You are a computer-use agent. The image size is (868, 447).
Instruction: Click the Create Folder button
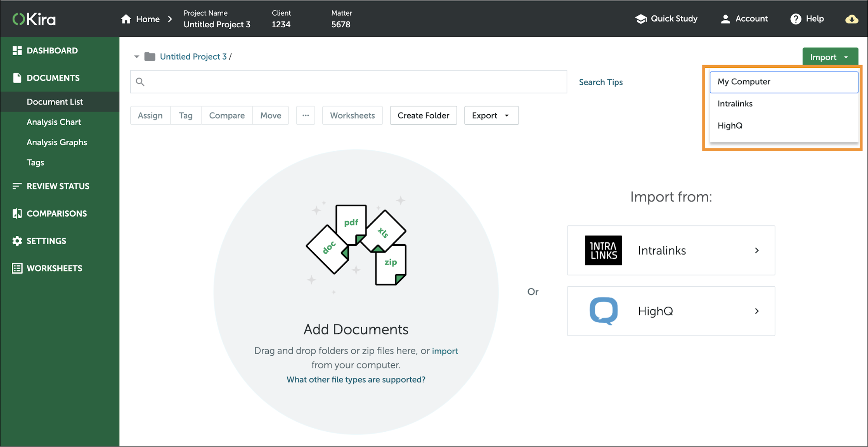point(423,116)
